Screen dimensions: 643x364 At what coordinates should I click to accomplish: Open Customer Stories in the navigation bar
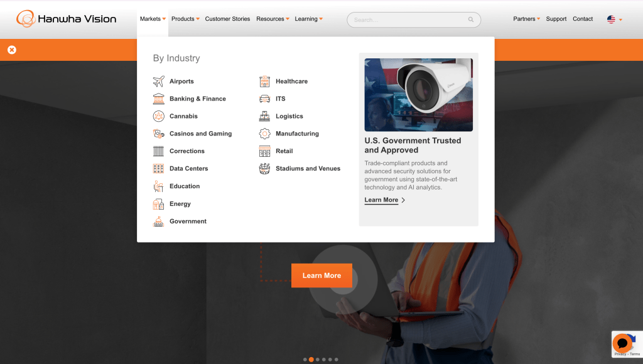tap(227, 19)
